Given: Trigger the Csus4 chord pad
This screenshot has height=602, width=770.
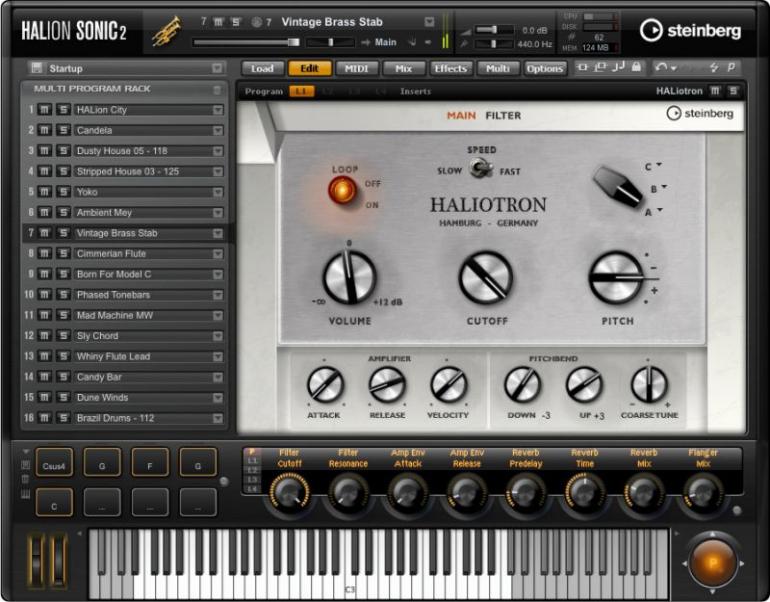Looking at the screenshot, I should point(54,462).
